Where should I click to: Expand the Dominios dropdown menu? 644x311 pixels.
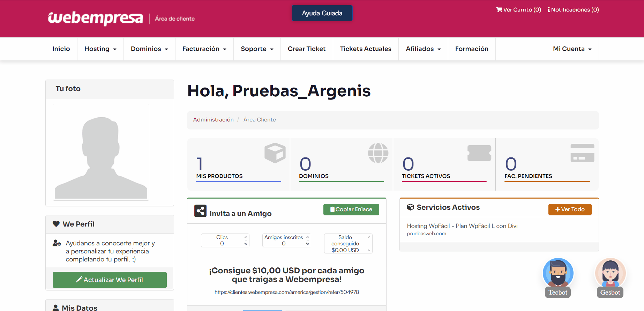coord(149,49)
